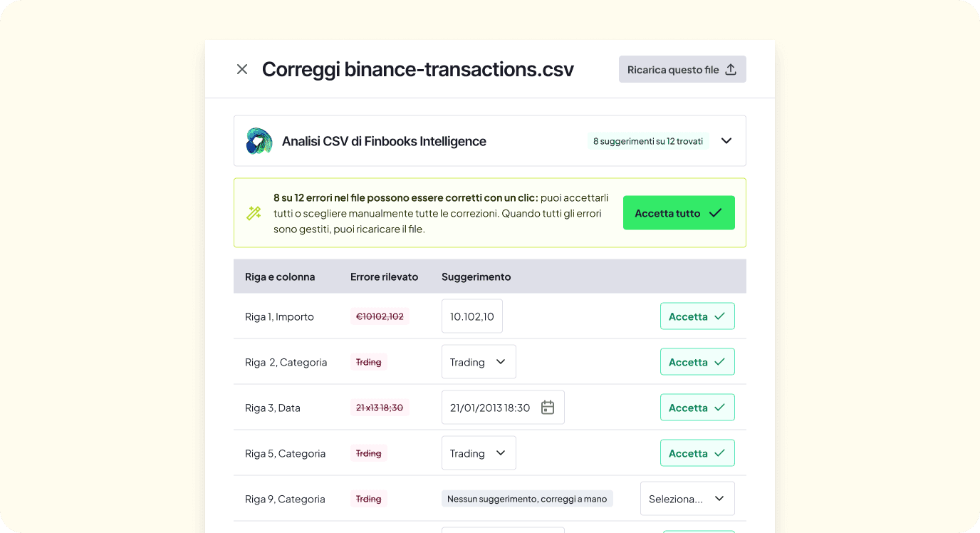Open the Trading dropdown for Riga 2

pyautogui.click(x=479, y=362)
